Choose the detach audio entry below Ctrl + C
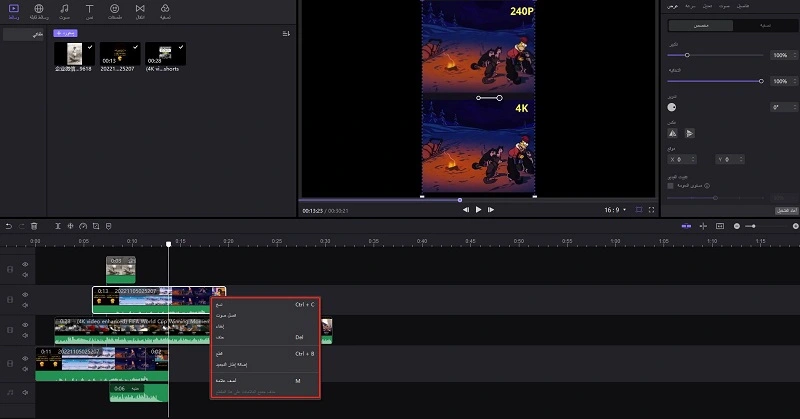 (265, 315)
